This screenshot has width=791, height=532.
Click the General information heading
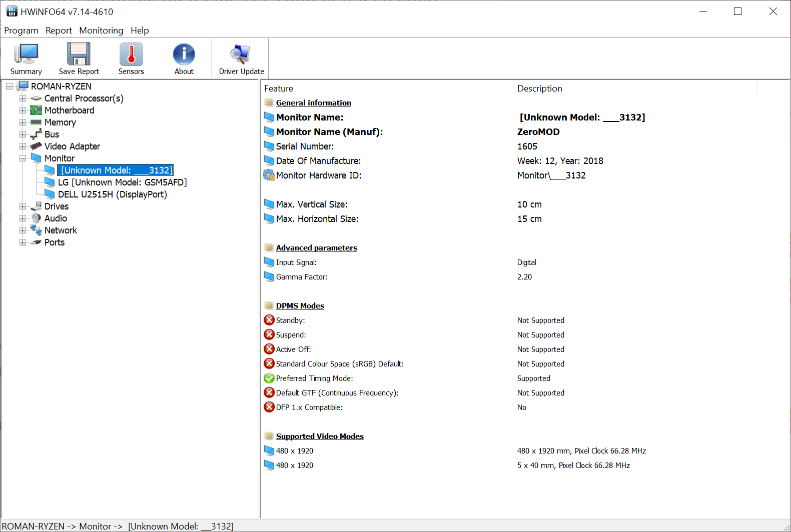click(313, 102)
